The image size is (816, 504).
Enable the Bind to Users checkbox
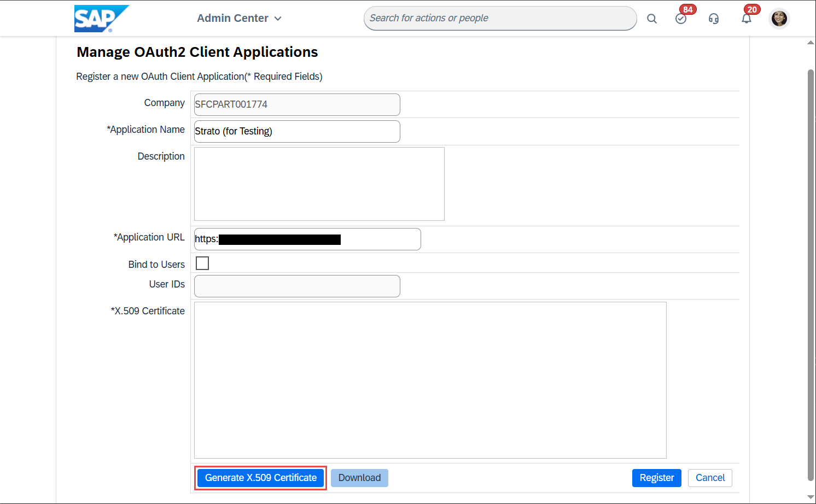pos(202,263)
